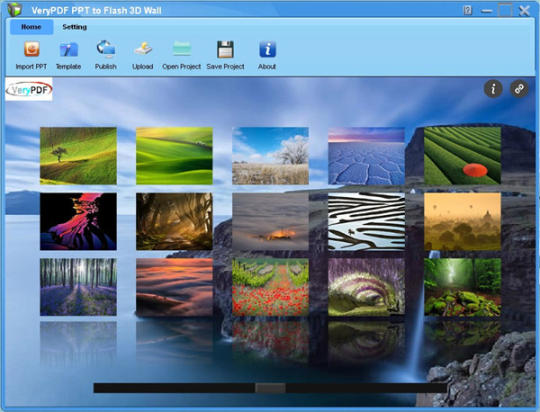540x412 pixels.
Task: Click the help icon in title bar
Action: point(467,10)
